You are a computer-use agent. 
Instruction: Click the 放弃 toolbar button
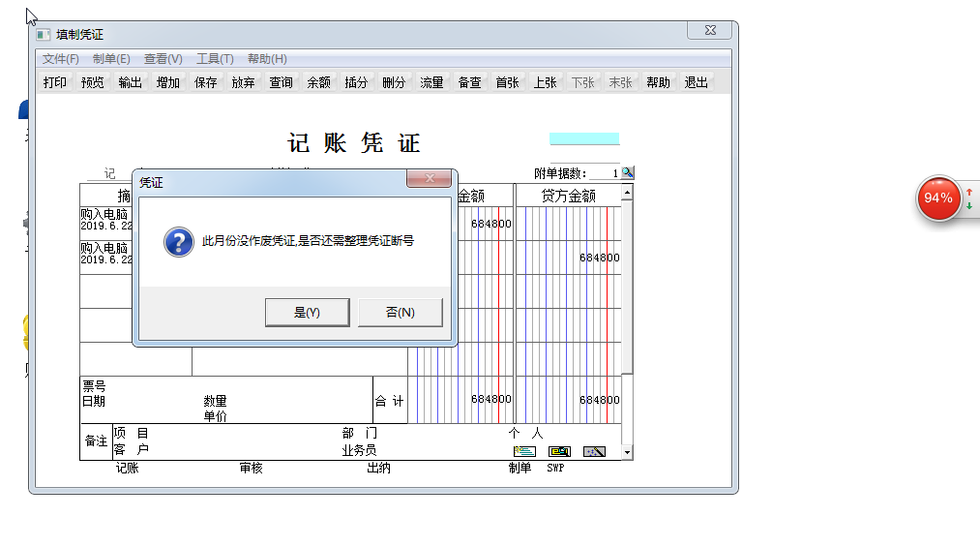[x=243, y=82]
